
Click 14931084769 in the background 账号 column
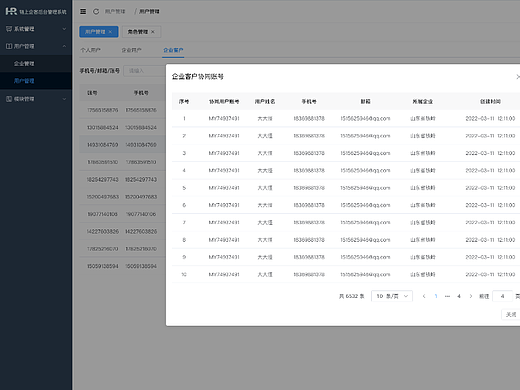click(x=103, y=145)
